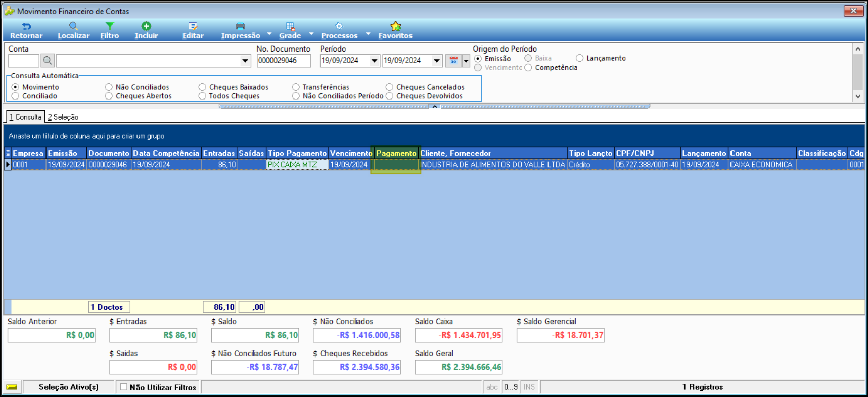Click the No. Documento input field
This screenshot has height=397, width=868.
point(283,61)
